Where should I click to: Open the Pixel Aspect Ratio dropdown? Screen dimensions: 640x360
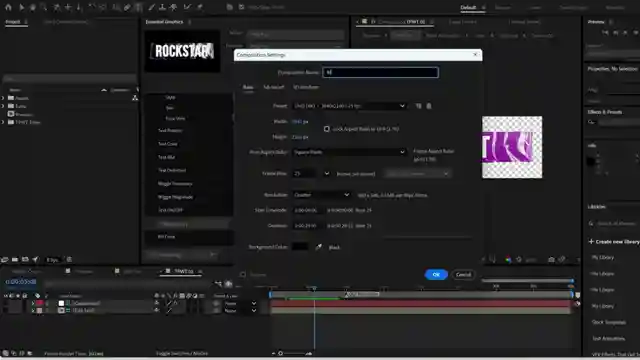tap(349, 152)
